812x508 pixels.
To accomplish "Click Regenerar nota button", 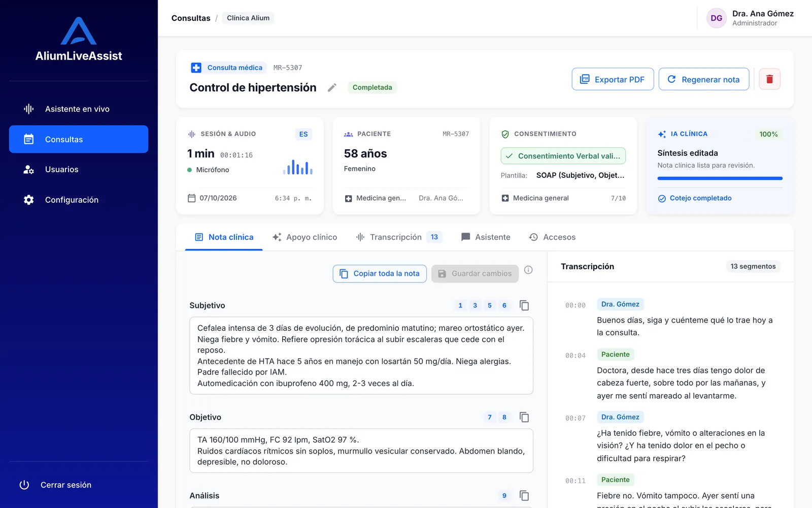I will (703, 79).
